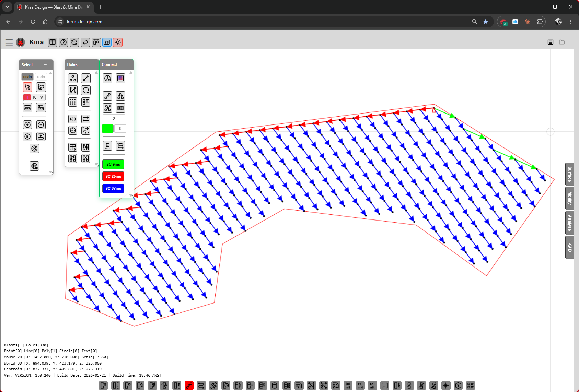The height and width of the screenshot is (392, 579).
Task: Select the V selection mode option
Action: (x=42, y=97)
